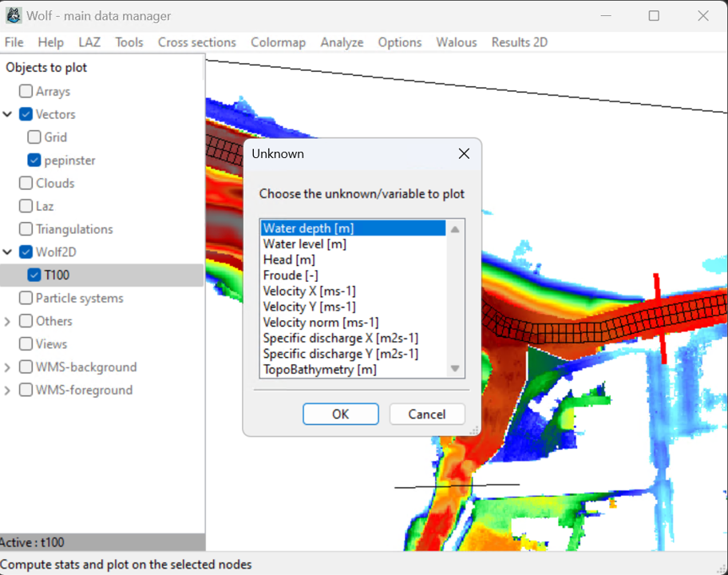This screenshot has height=575, width=728.
Task: Close the Unknown dialog with X
Action: (x=464, y=153)
